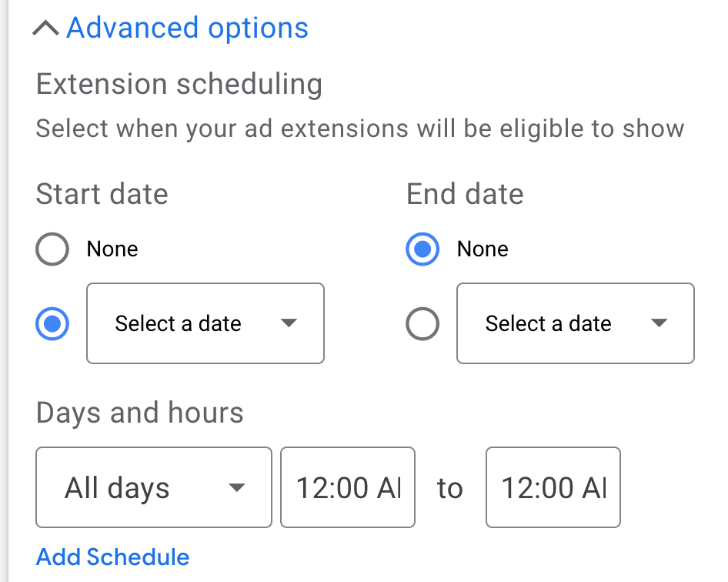The height and width of the screenshot is (582, 728).
Task: Select the None option under Start date
Action: (x=52, y=249)
